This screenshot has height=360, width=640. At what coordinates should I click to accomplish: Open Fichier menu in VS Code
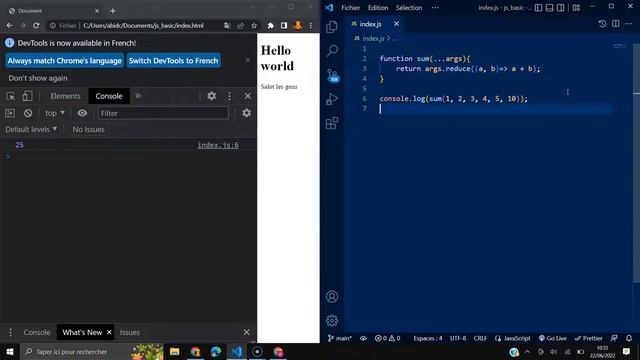350,7
